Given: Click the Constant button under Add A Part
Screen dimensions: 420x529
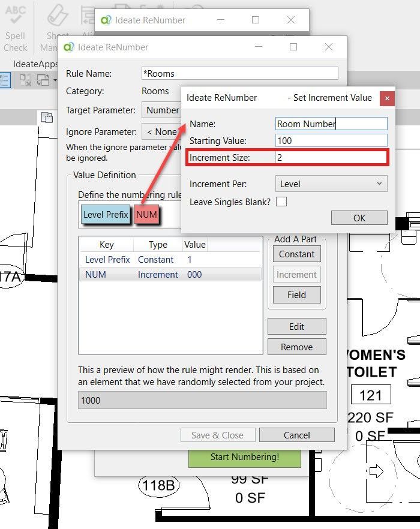Looking at the screenshot, I should tap(297, 254).
